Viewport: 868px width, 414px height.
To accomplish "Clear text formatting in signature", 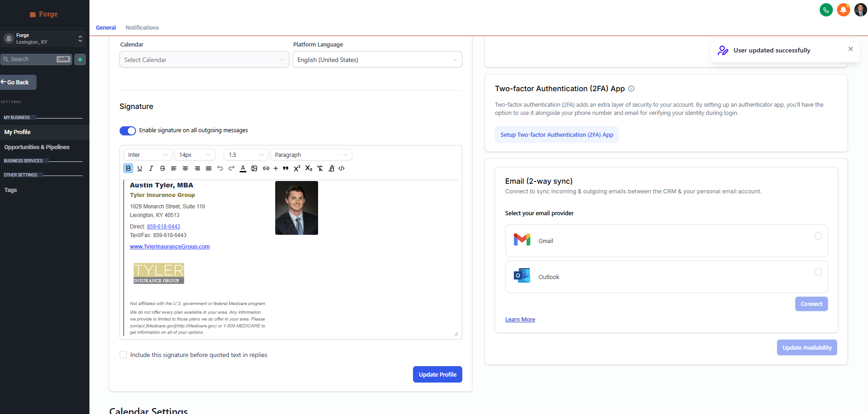I will 320,168.
